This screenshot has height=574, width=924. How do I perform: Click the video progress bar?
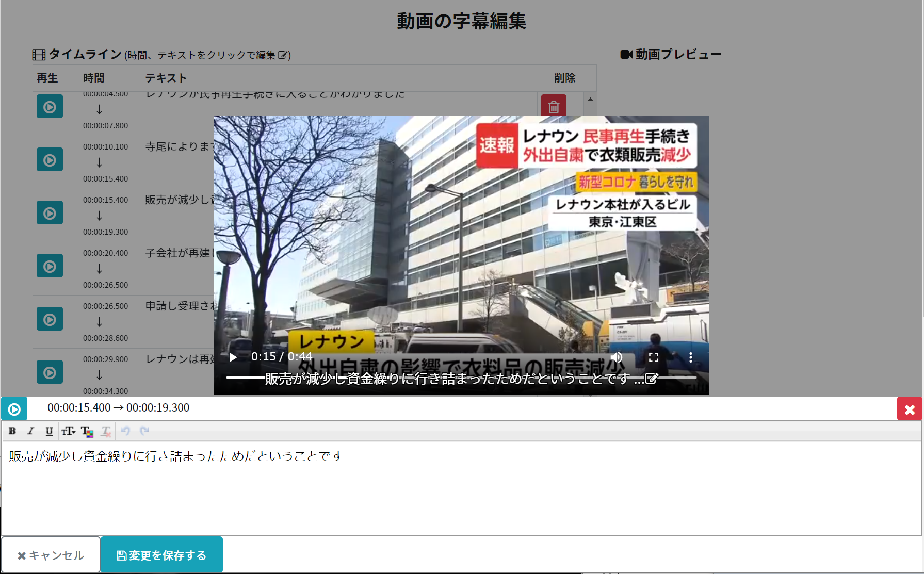(x=461, y=378)
